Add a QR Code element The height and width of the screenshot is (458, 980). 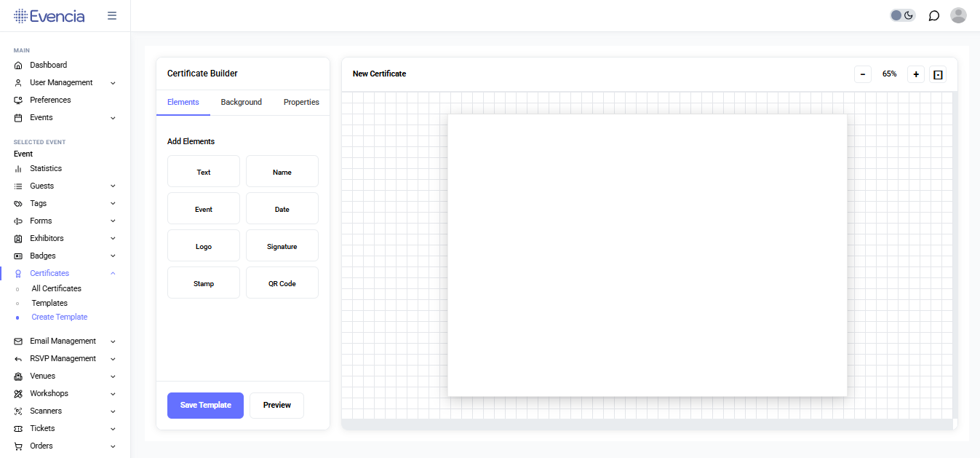[282, 283]
